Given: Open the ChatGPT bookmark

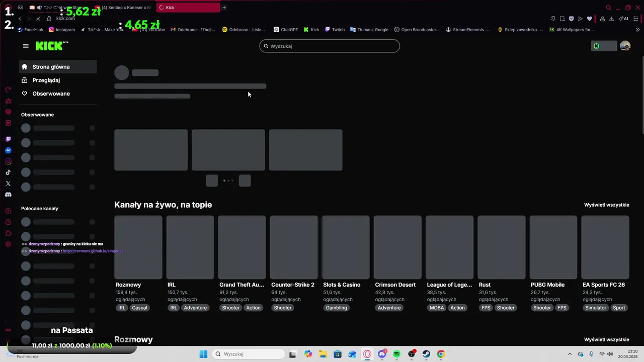Looking at the screenshot, I should pos(286,30).
